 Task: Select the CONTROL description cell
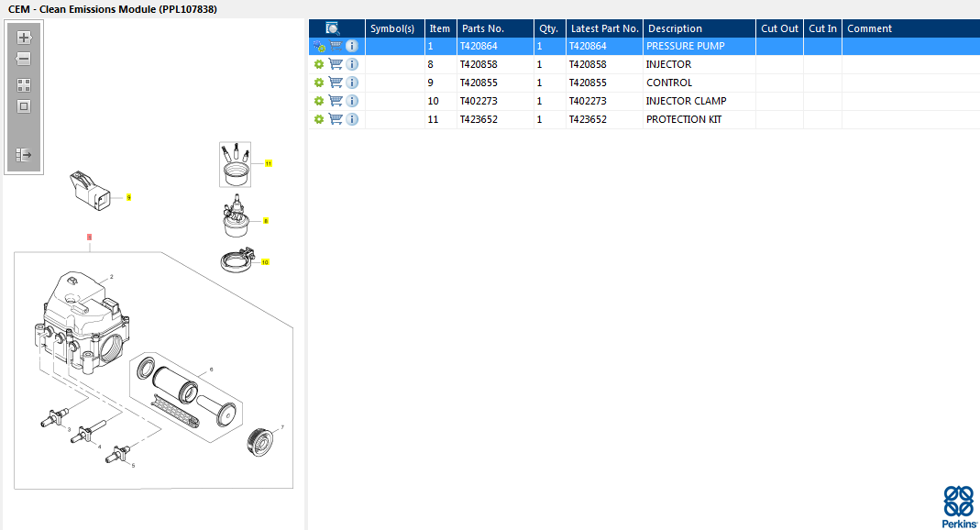(699, 83)
